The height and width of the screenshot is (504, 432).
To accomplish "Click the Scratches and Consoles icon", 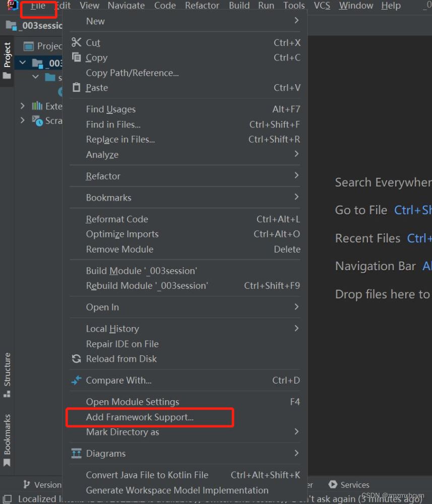I will [37, 120].
